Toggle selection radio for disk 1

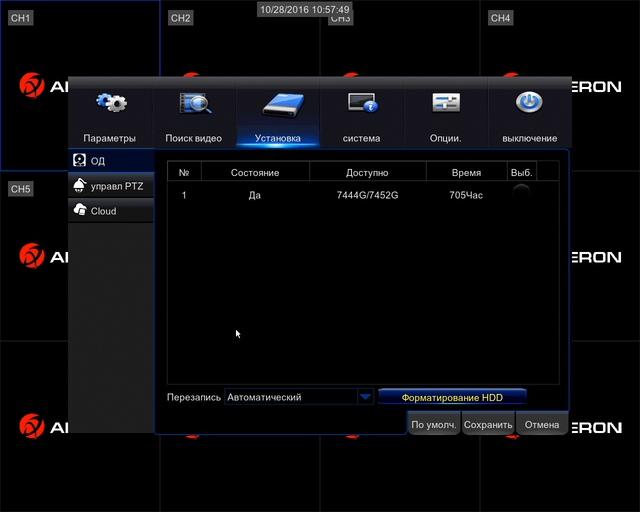tap(521, 193)
